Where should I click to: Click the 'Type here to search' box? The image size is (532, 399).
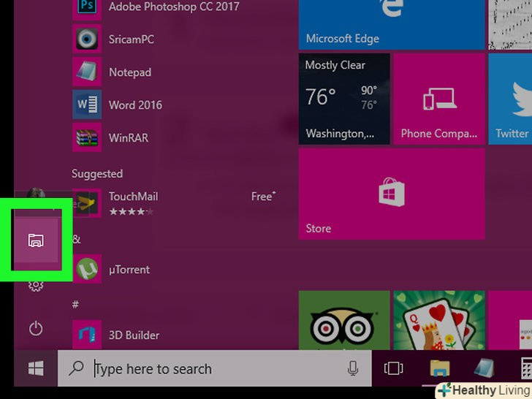point(214,368)
